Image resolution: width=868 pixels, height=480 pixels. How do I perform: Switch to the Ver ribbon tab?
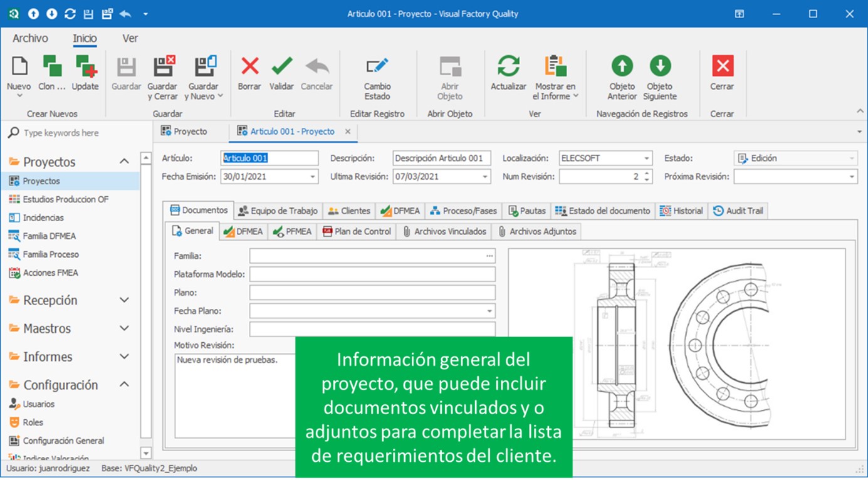tap(130, 38)
